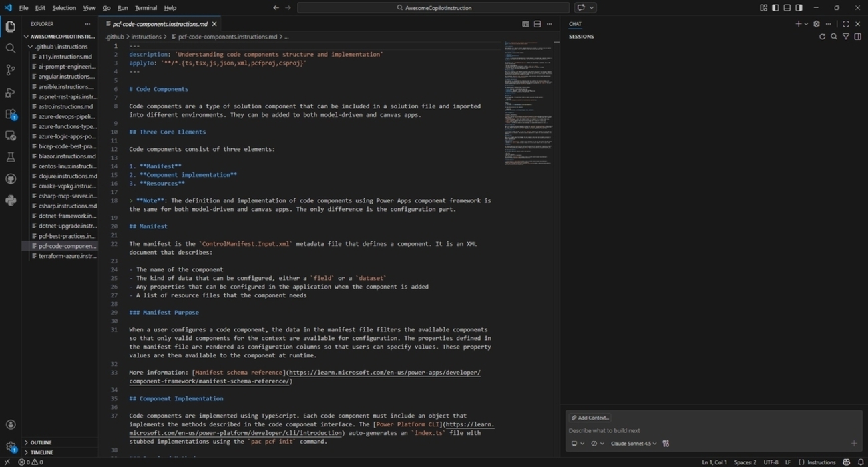Viewport: 868px width, 467px height.
Task: Go forward with the navigation arrow
Action: point(288,8)
